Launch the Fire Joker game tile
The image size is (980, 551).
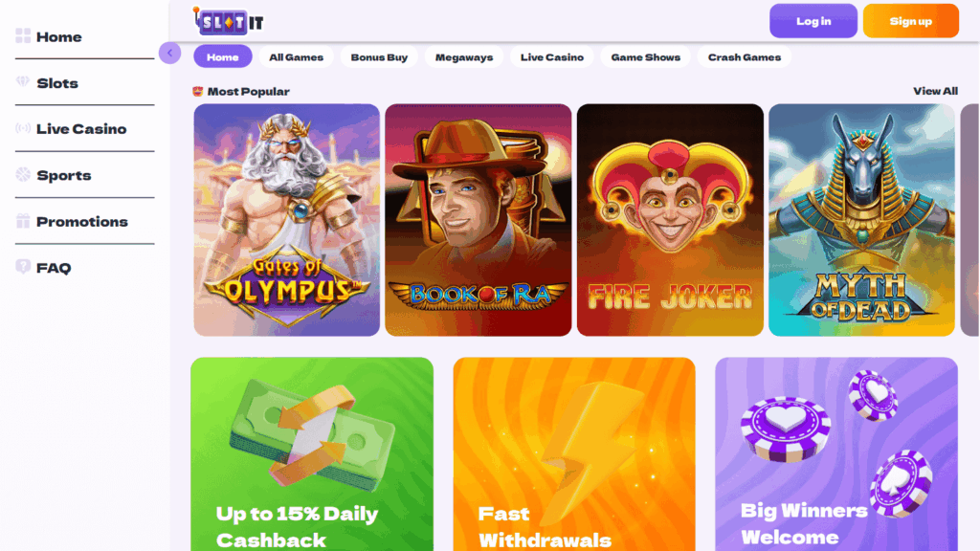(x=670, y=220)
